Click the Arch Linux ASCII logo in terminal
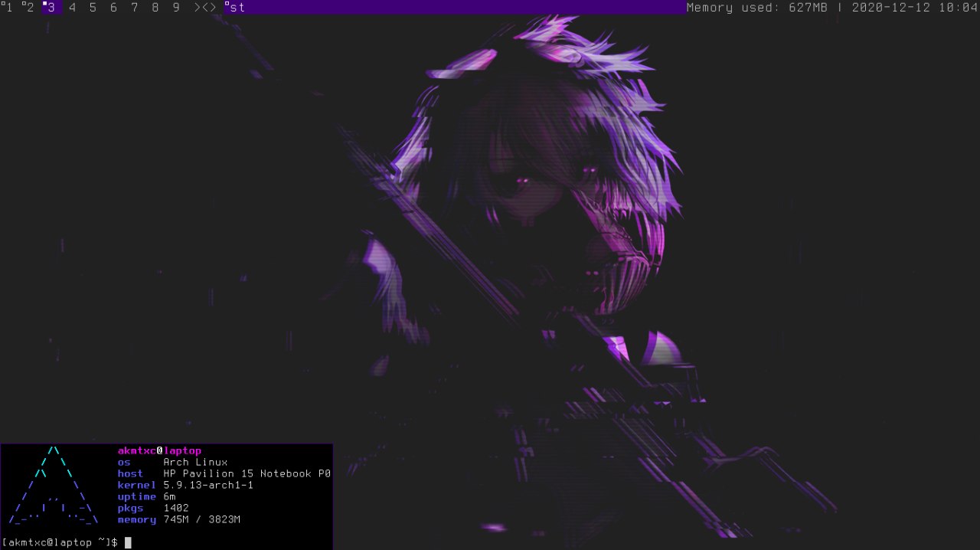The width and height of the screenshot is (980, 550). pos(54,485)
